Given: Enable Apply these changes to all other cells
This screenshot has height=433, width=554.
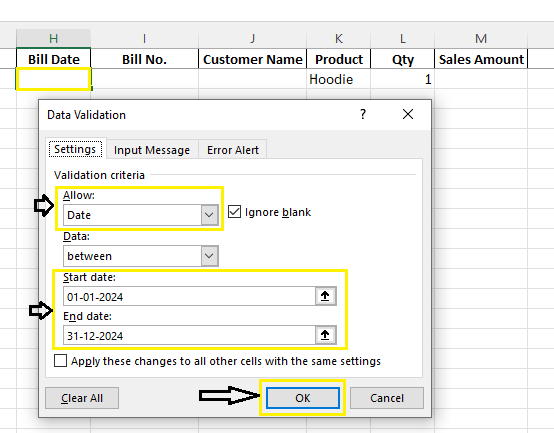Looking at the screenshot, I should 60,361.
